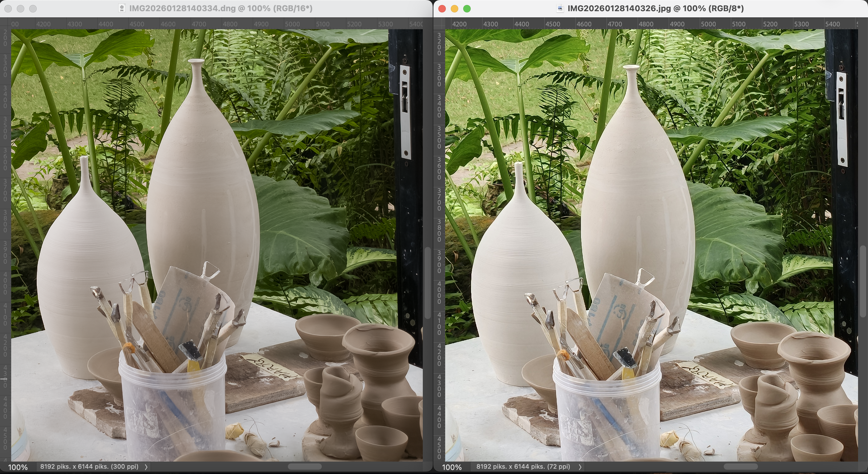Click the JPG file icon in title bar
The height and width of the screenshot is (474, 868).
click(x=560, y=8)
